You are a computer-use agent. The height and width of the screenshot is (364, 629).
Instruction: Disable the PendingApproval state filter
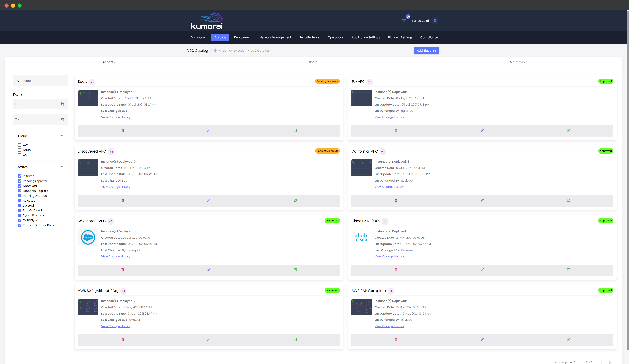pyautogui.click(x=20, y=181)
